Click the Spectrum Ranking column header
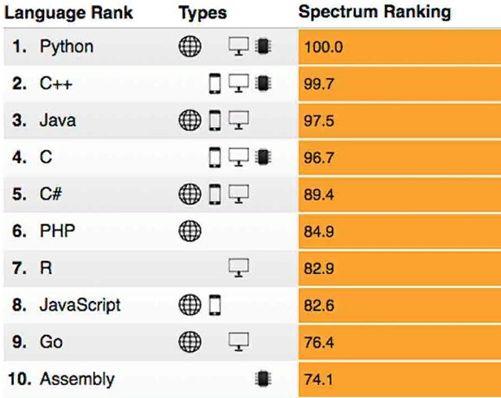 click(x=375, y=12)
